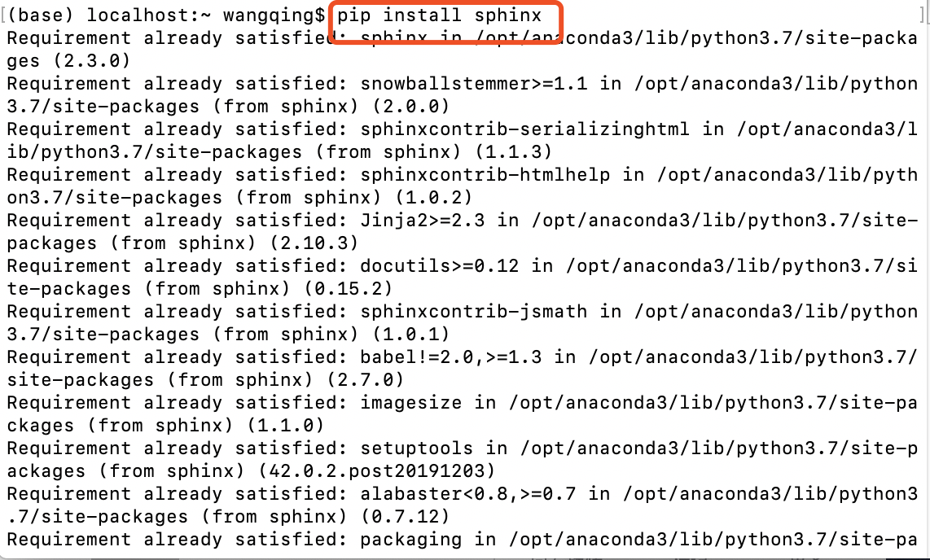
Task: Click the 'alabaster<0.8,>=0.7' requirement text
Action: coord(474,494)
